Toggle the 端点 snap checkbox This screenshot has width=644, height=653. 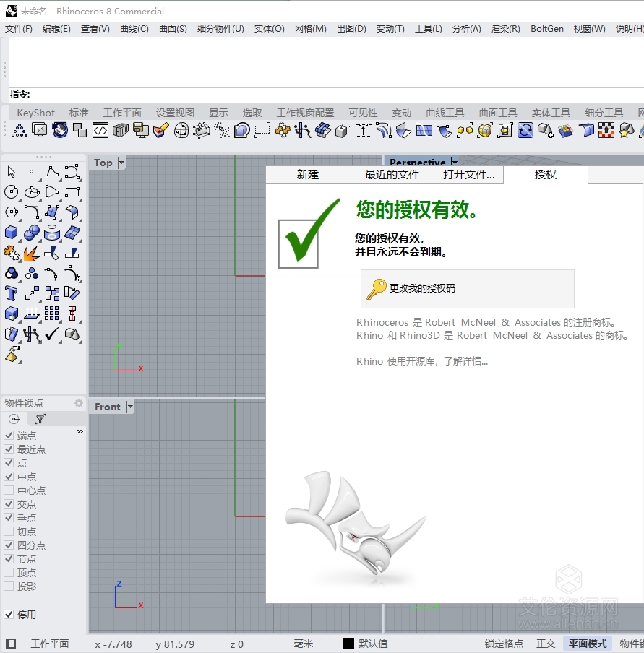[x=9, y=435]
